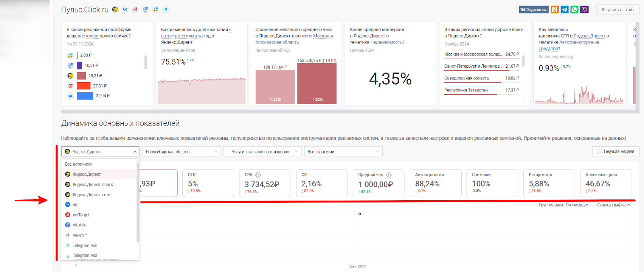644x272 pixels.
Task: Click the Telegram icon in the title row
Action: point(166,9)
